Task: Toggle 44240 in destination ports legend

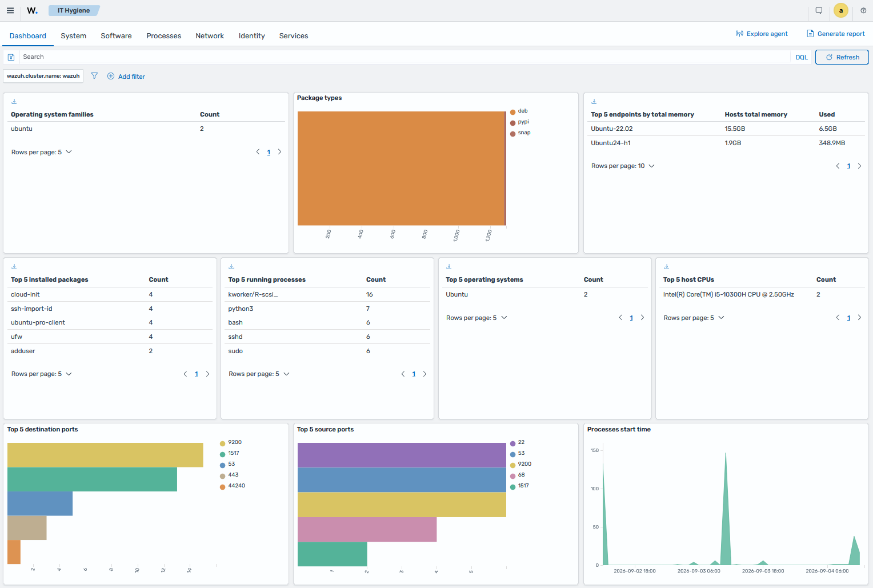Action: (x=233, y=486)
